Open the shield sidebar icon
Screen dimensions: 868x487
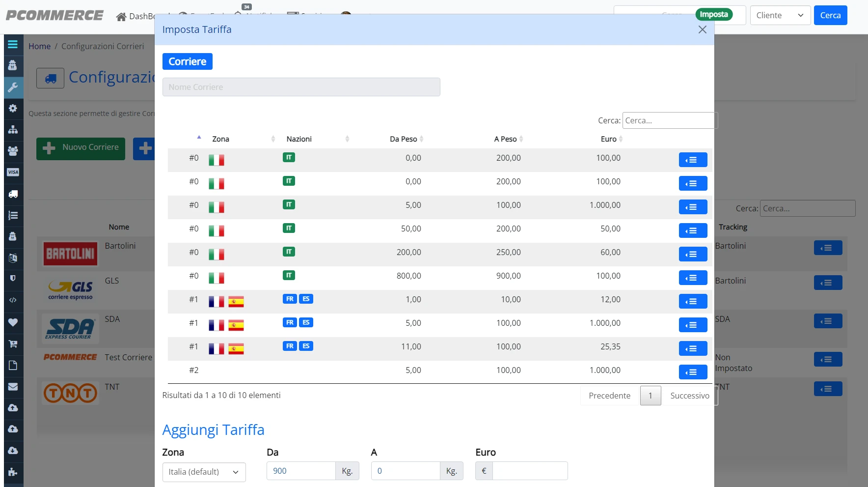tap(13, 278)
